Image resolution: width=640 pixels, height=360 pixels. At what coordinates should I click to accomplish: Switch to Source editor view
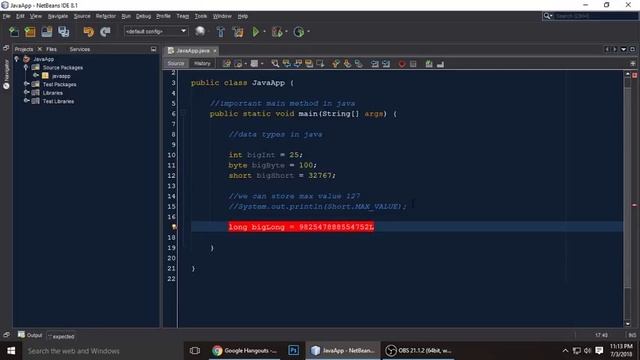tap(176, 63)
